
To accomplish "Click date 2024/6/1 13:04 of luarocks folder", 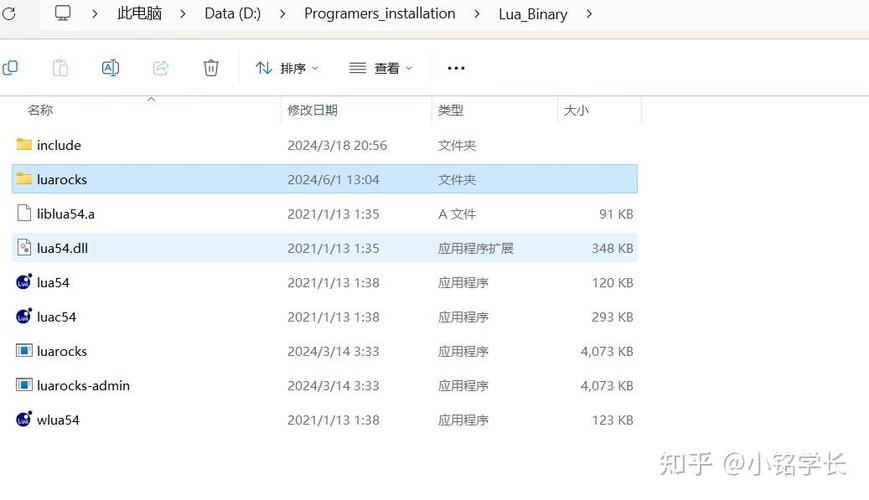I will tap(333, 180).
